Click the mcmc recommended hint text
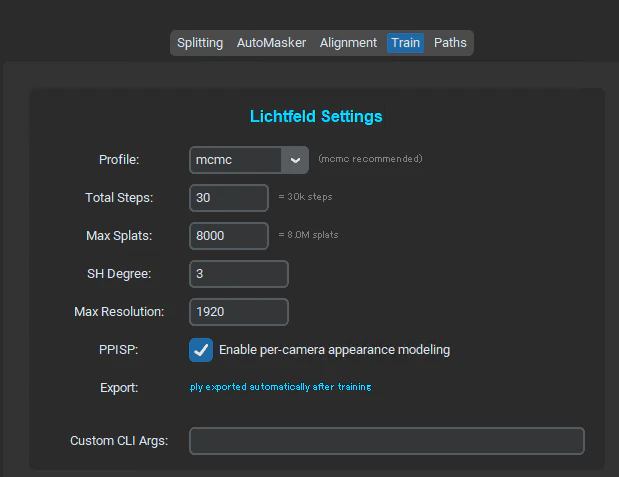The image size is (619, 477). [370, 159]
